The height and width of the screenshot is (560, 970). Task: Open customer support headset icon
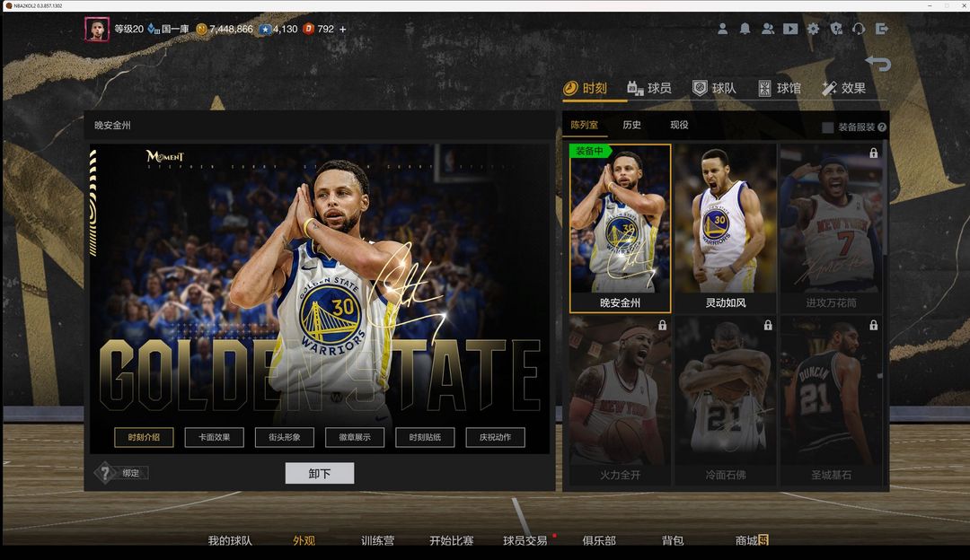click(x=859, y=29)
